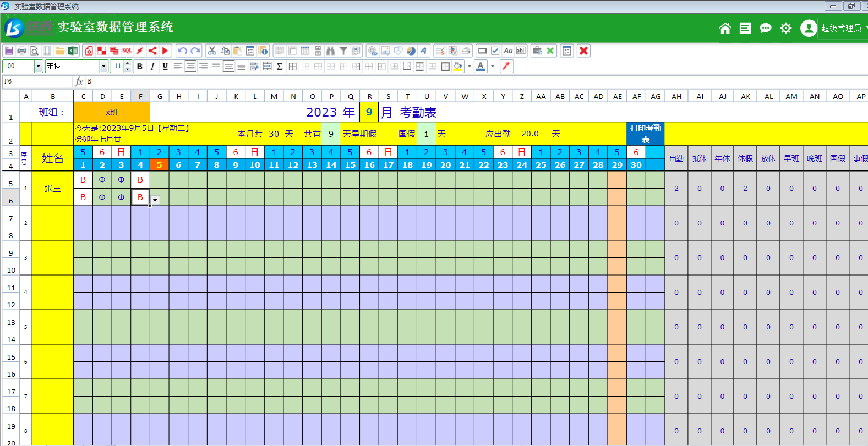Click the 姓名 header cell

(x=52, y=158)
